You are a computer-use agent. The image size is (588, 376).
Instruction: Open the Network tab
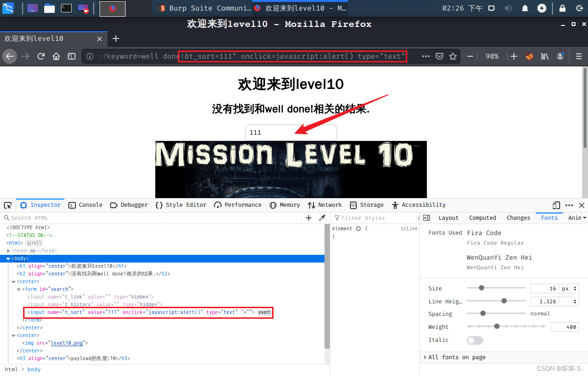[x=325, y=205]
